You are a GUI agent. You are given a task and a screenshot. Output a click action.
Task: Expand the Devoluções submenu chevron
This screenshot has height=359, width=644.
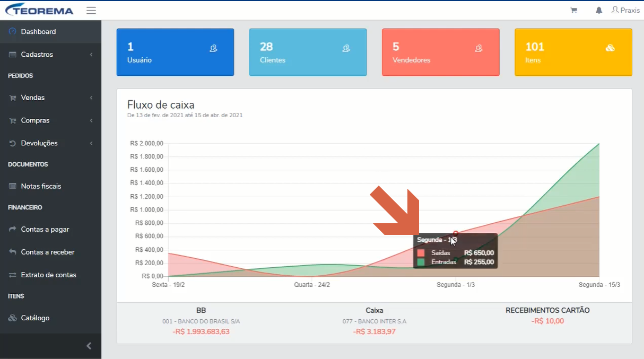click(91, 143)
